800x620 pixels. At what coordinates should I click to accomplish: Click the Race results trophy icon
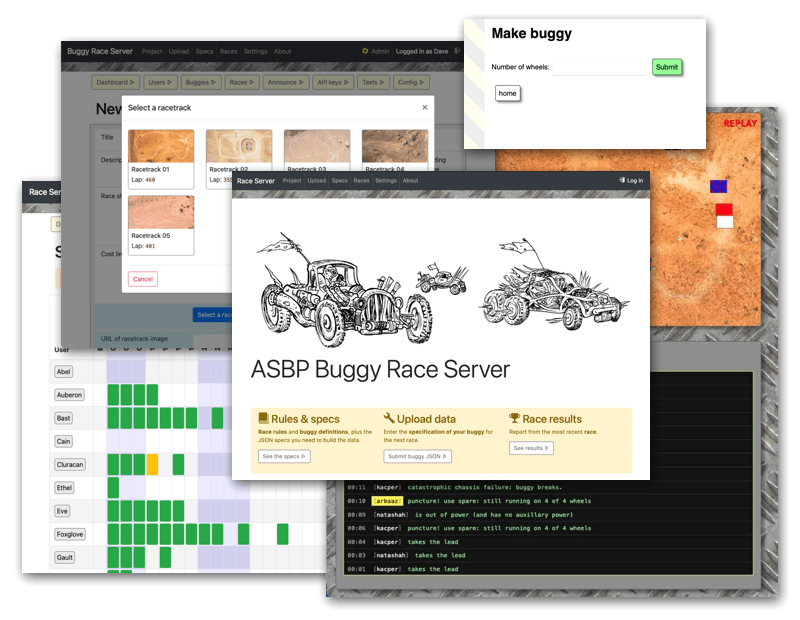(514, 419)
